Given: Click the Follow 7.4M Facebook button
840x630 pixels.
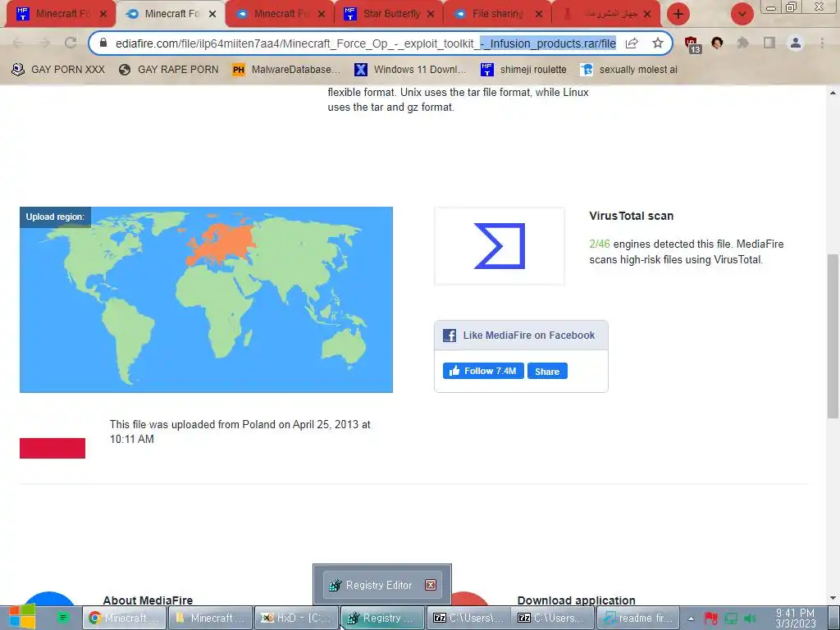Looking at the screenshot, I should coord(483,371).
